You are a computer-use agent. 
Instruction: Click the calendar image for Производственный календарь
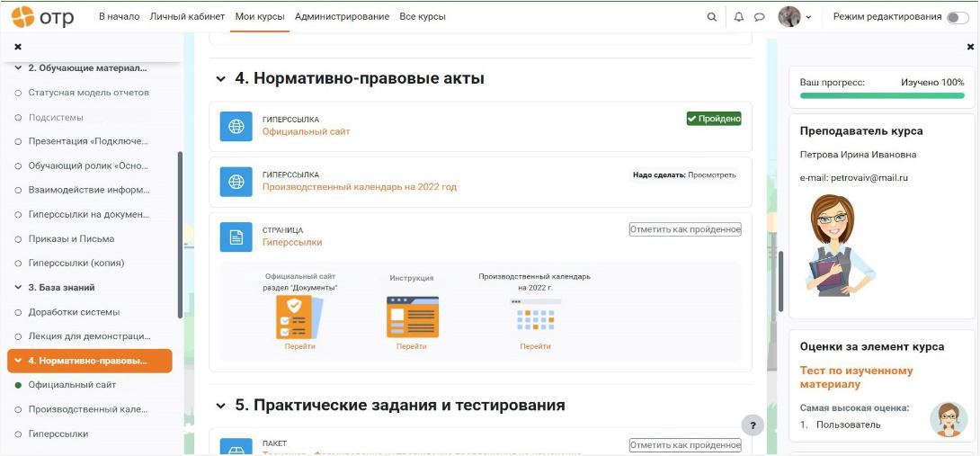[535, 314]
